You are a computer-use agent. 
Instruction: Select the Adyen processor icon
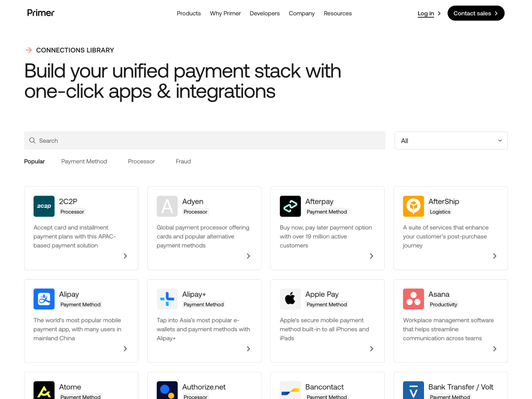pos(167,206)
